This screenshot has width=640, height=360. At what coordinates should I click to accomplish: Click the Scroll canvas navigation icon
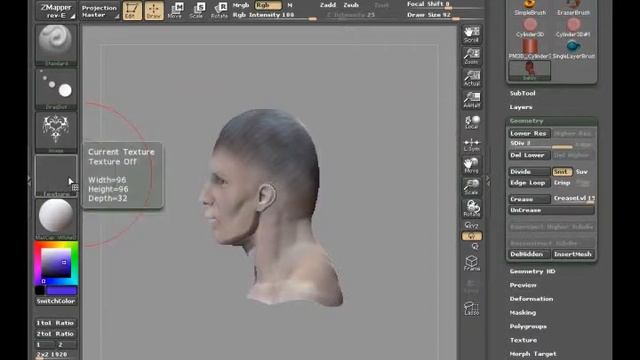(471, 34)
